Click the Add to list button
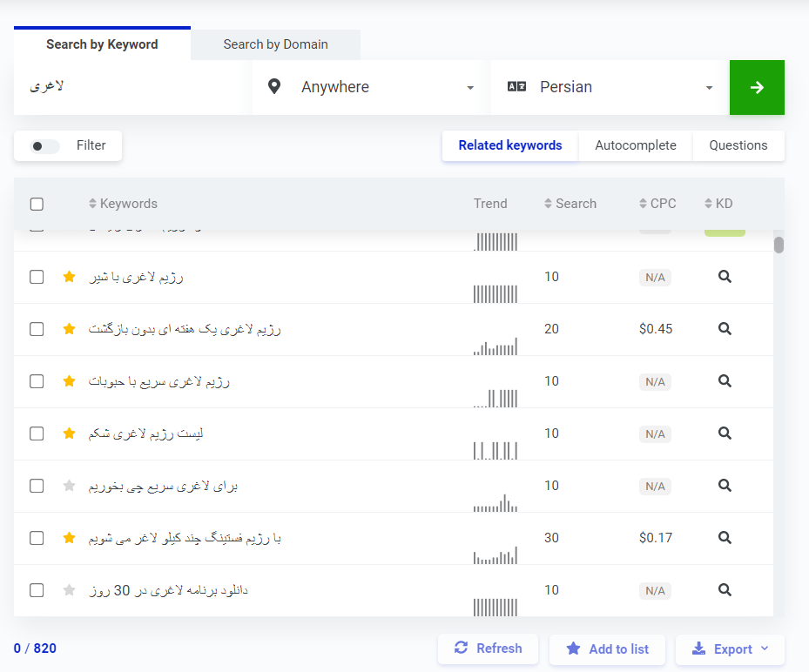This screenshot has width=809, height=672. (607, 648)
